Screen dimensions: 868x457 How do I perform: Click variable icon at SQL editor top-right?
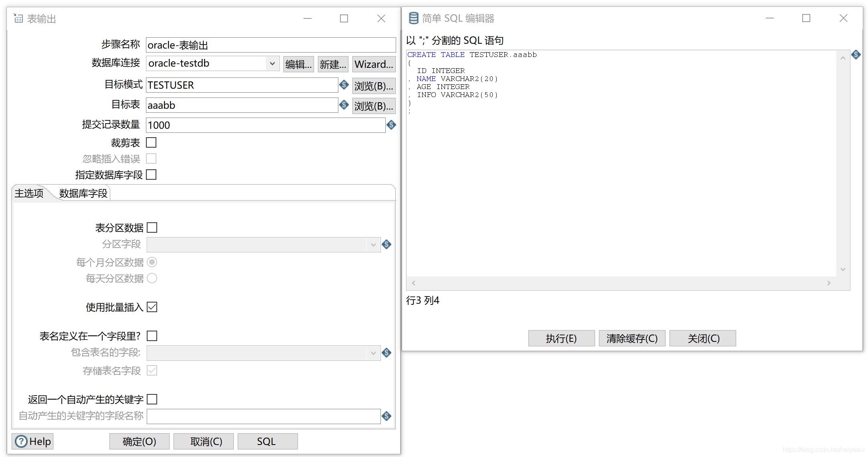[x=856, y=55]
